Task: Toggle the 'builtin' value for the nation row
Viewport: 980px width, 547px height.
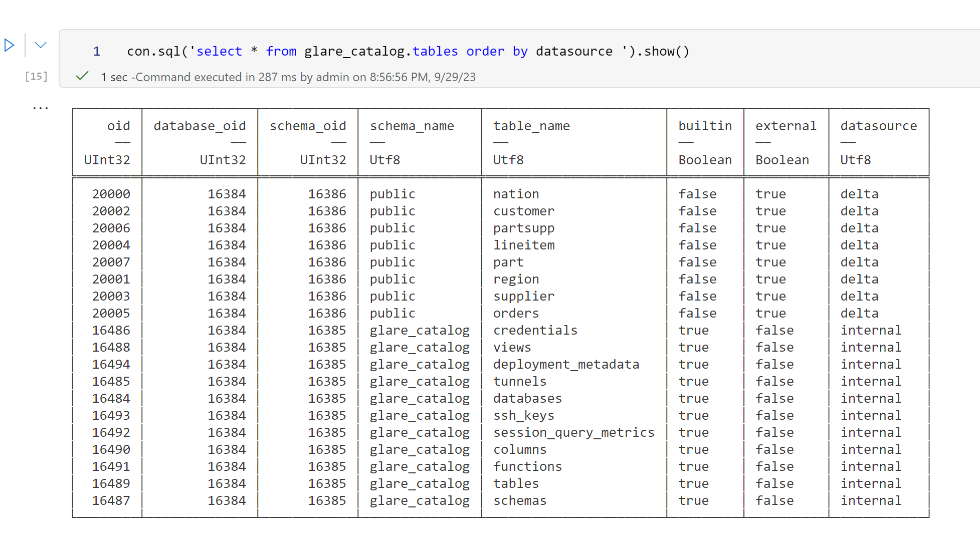Action: coord(697,194)
